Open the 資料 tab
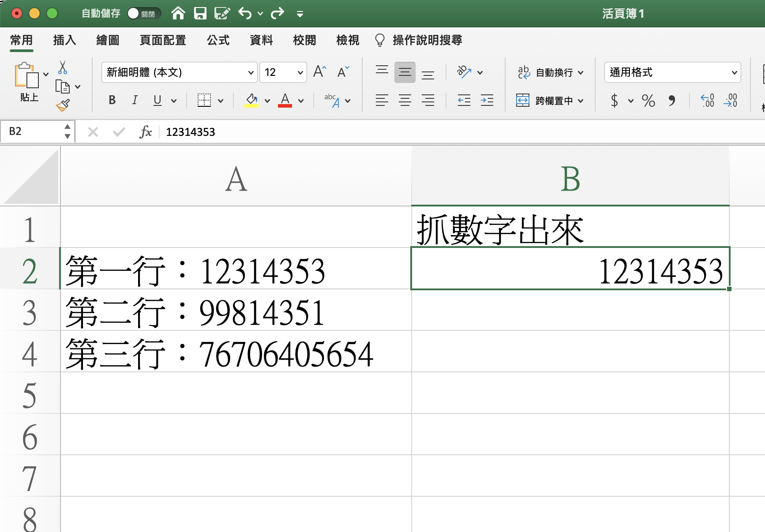Image resolution: width=765 pixels, height=532 pixels. (x=261, y=40)
